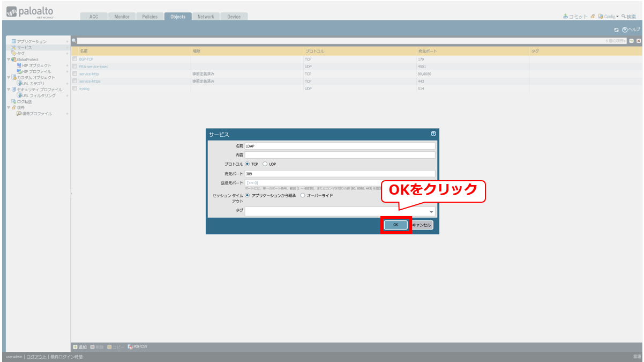
Task: Select the TCP protocol radio button
Action: tap(248, 164)
